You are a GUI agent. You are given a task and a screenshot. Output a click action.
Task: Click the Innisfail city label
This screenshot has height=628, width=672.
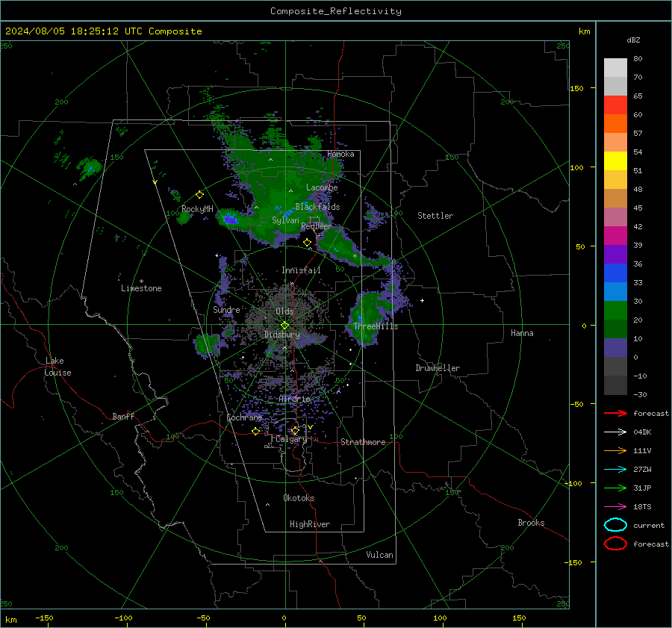[301, 270]
